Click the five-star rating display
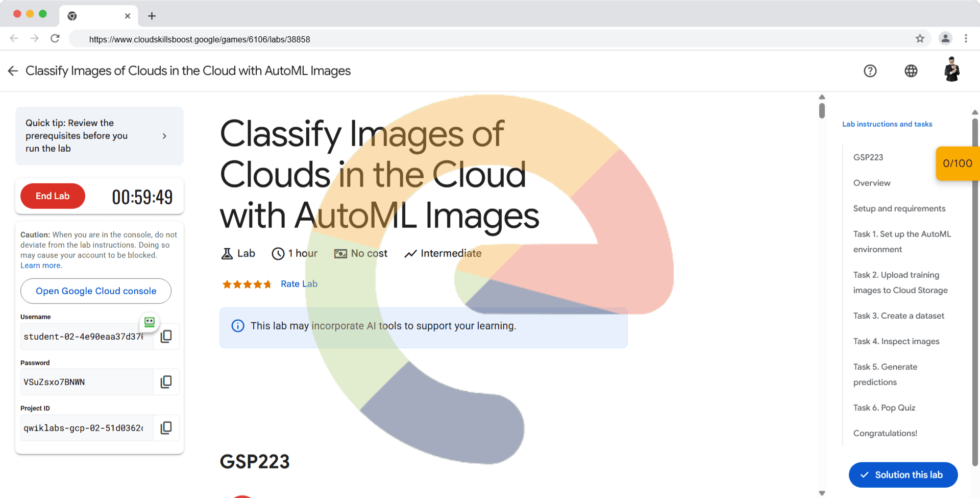This screenshot has width=980, height=498. pyautogui.click(x=247, y=284)
